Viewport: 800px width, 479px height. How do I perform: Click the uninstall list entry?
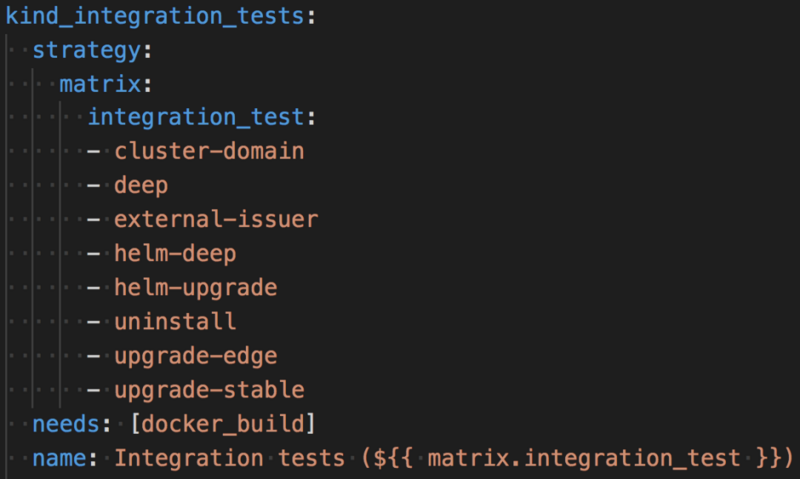click(175, 321)
